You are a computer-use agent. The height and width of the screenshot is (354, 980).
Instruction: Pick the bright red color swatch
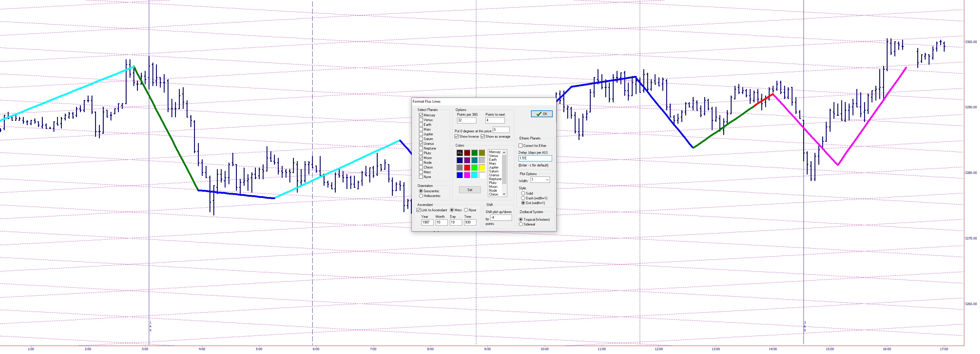[467, 167]
